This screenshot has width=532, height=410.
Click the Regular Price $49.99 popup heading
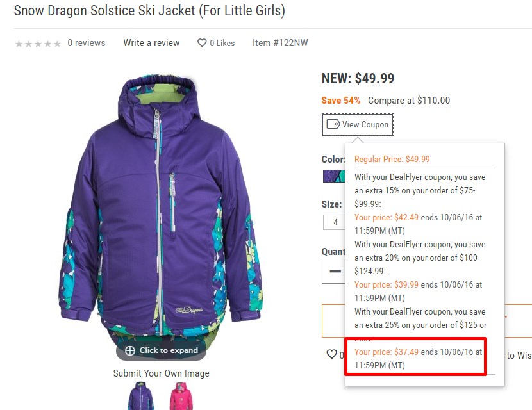[x=392, y=159]
